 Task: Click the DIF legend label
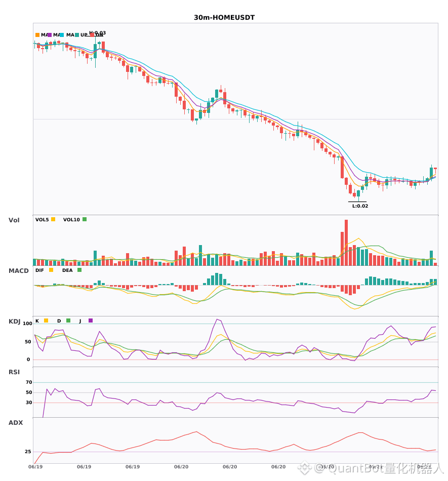(x=39, y=270)
